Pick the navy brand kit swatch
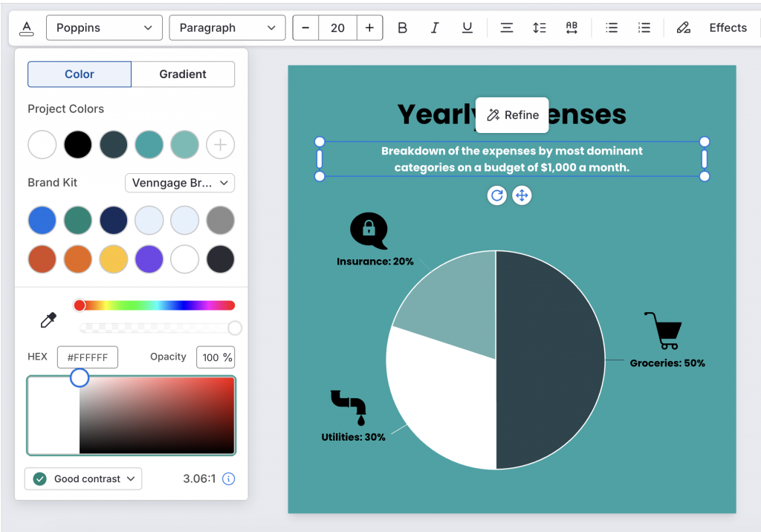This screenshot has height=532, width=761. click(x=114, y=221)
